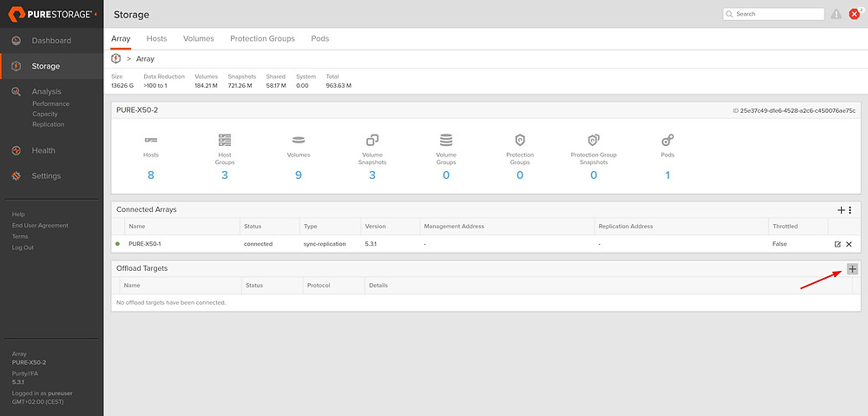
Task: Edit the PURE-X50-1 connection
Action: pyautogui.click(x=838, y=244)
